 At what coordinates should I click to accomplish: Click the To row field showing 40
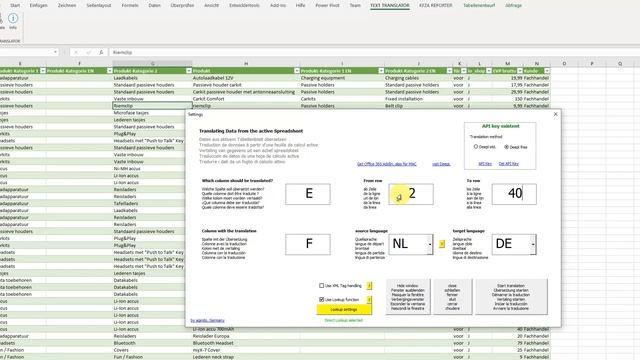(x=514, y=194)
